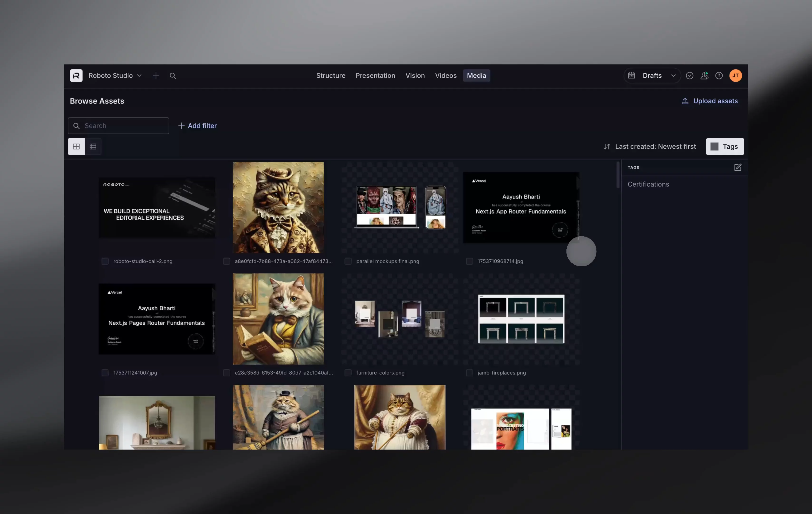Click the plus icon to create new document

click(x=156, y=76)
